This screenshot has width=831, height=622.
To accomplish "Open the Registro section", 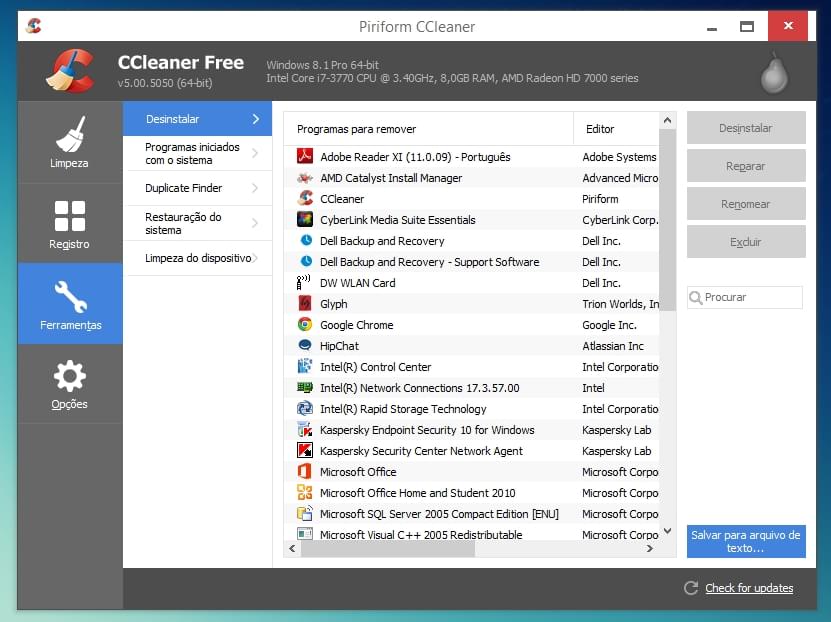I will (69, 224).
